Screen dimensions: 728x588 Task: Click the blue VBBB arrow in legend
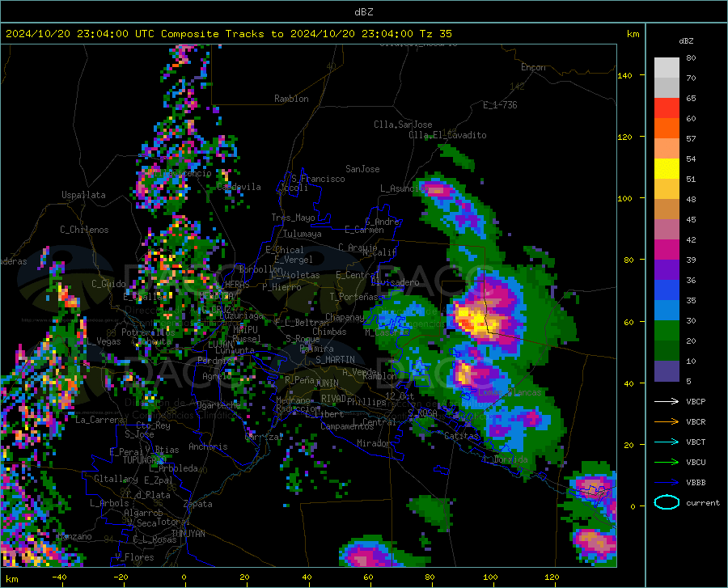(667, 482)
